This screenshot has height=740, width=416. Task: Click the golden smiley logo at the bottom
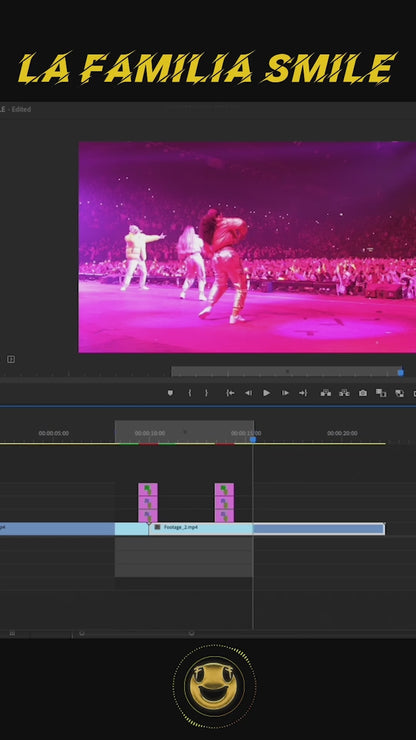[x=214, y=686]
